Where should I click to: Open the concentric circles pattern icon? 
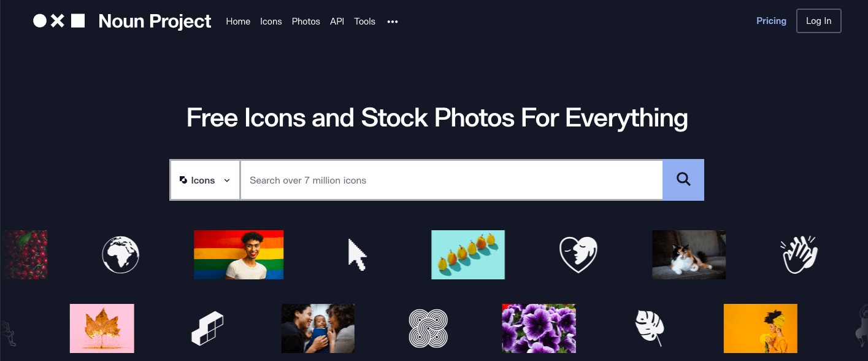point(428,328)
